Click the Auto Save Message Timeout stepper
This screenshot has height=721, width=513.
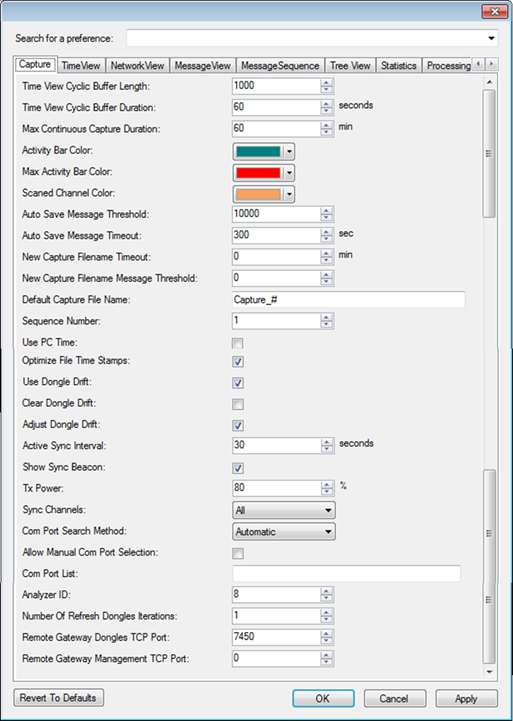tap(326, 235)
